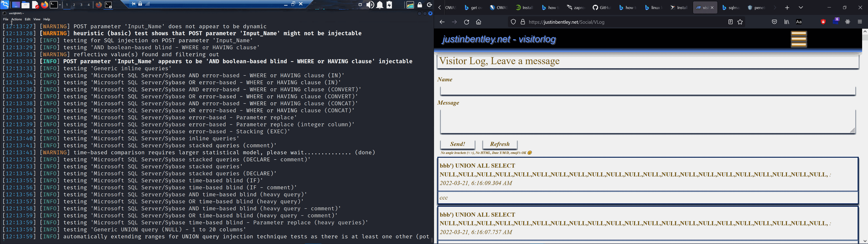The height and width of the screenshot is (244, 868).
Task: Click the 'ccc' visitor log entry
Action: point(648,198)
